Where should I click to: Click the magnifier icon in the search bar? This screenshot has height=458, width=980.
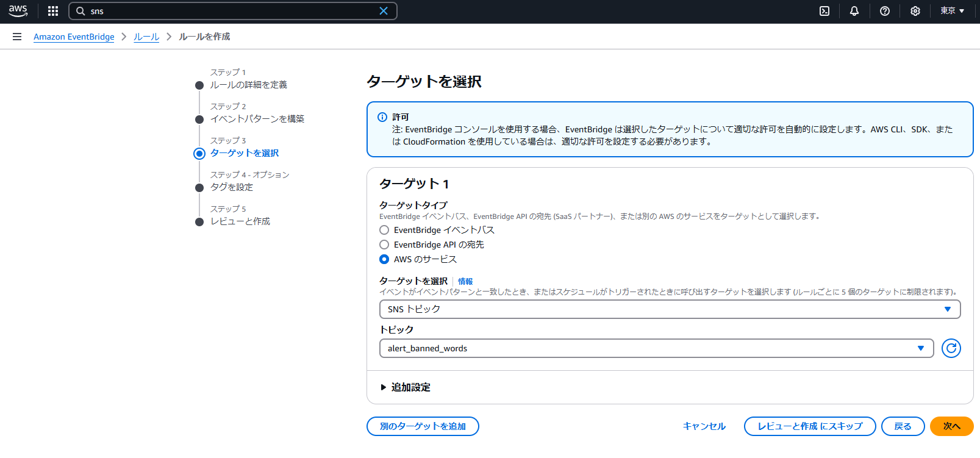[x=80, y=11]
